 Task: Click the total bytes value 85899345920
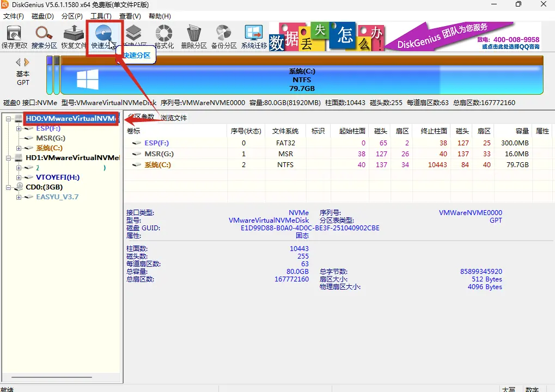coord(481,272)
